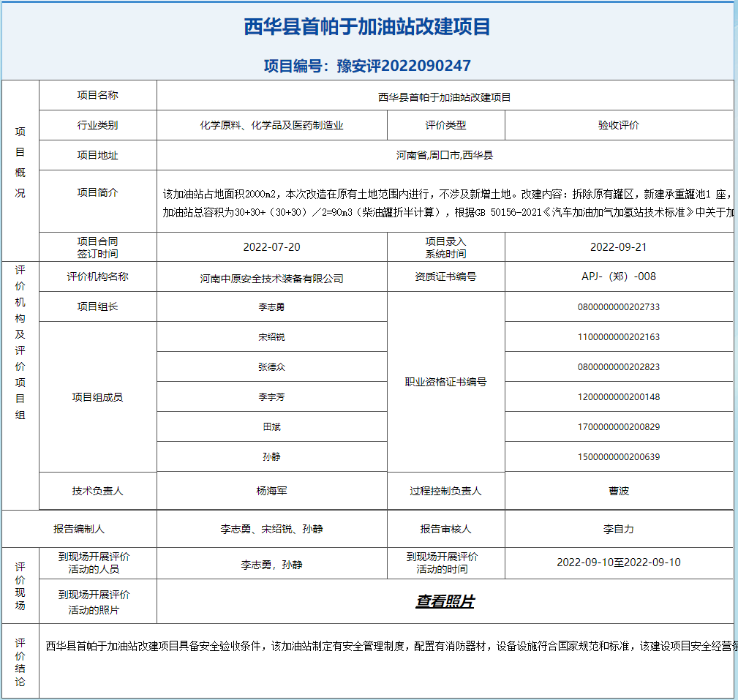Click process control lead 曹波
Viewport: 738px width, 700px height.
tap(618, 491)
